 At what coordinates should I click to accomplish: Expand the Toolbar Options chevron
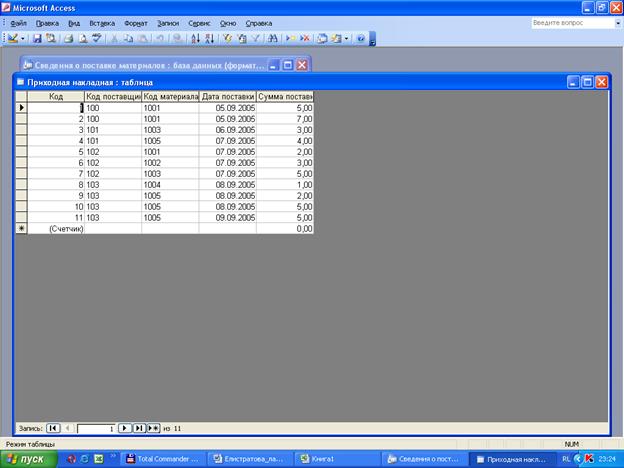click(x=372, y=39)
